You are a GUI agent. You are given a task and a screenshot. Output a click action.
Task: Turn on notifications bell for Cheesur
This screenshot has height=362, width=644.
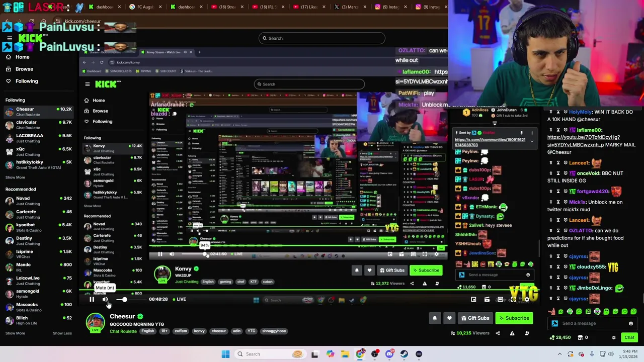(x=435, y=318)
